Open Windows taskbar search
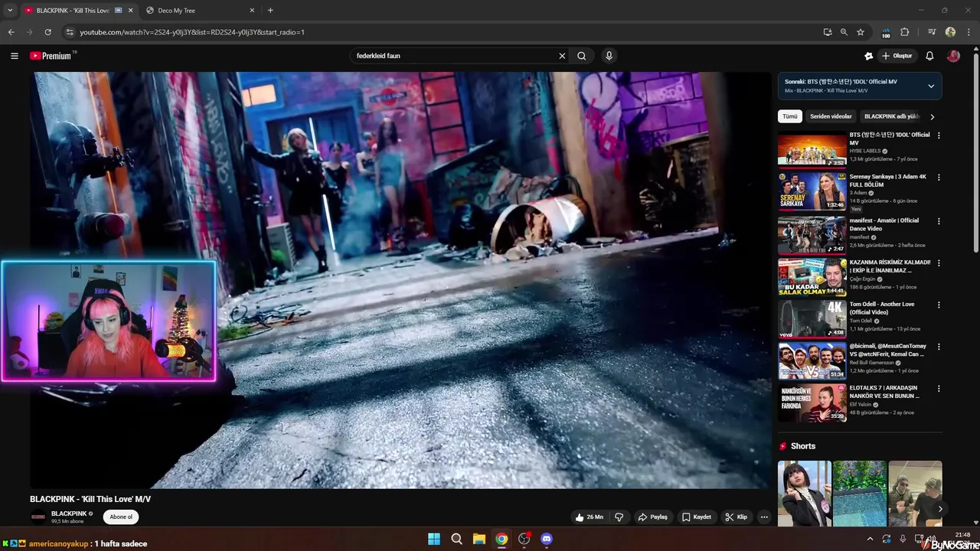The height and width of the screenshot is (551, 980). tap(457, 539)
